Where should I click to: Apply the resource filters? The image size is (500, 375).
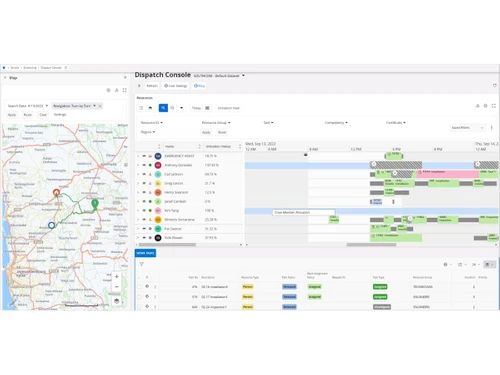206,132
